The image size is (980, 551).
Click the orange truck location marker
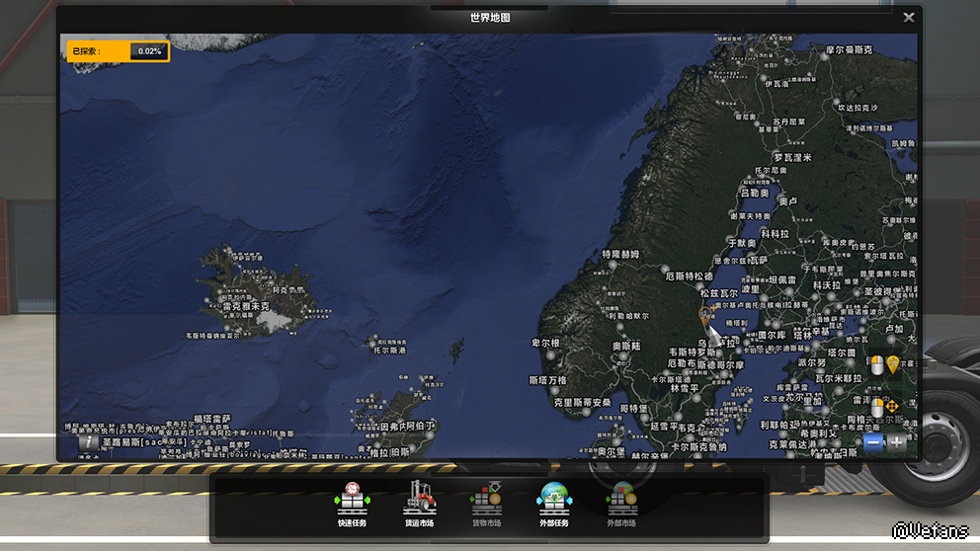704,316
